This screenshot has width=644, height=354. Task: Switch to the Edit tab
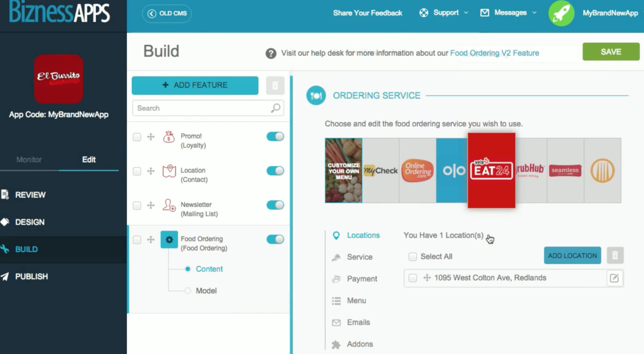(89, 160)
